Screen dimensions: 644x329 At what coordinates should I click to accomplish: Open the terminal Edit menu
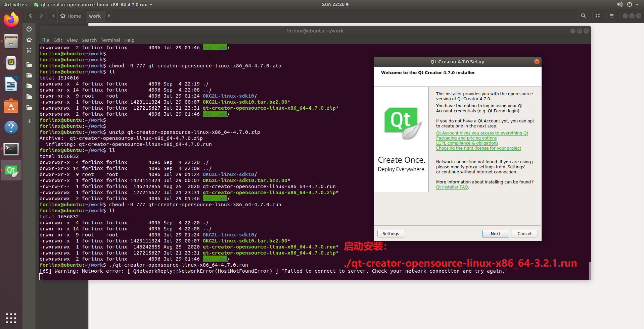coord(58,40)
